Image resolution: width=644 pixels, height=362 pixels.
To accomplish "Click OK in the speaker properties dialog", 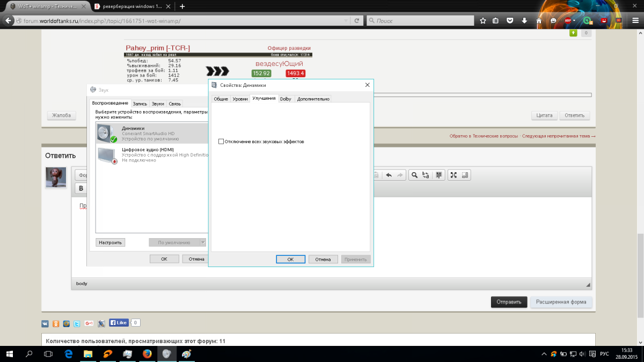I will pos(290,259).
